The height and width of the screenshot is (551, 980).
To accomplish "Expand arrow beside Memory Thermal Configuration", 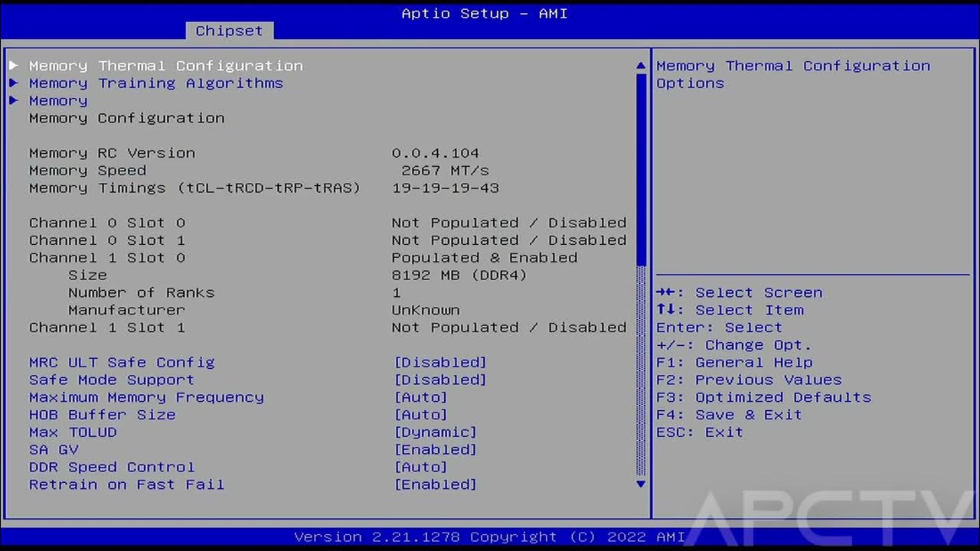I will click(14, 66).
